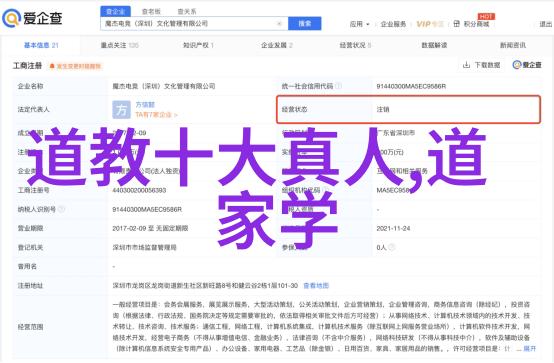This screenshot has height=363, width=554.
Task: Click the bell icon alert next to 工商注册
Action: [x=52, y=66]
